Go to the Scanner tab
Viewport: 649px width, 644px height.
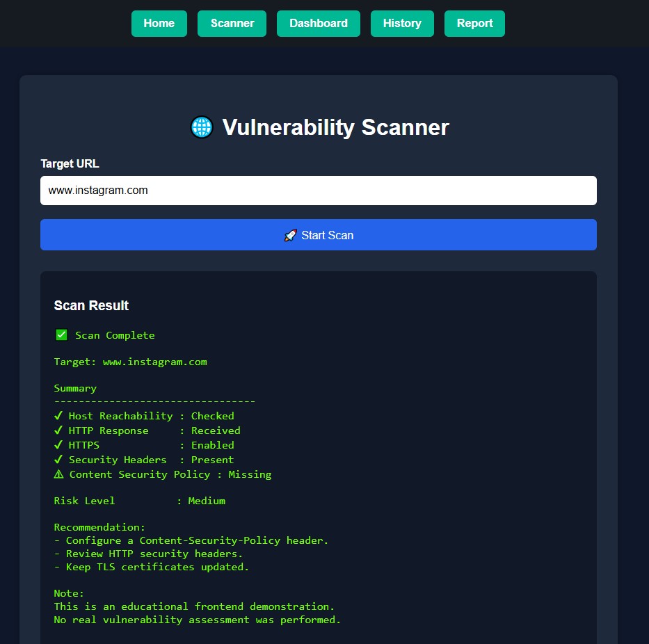pyautogui.click(x=232, y=24)
